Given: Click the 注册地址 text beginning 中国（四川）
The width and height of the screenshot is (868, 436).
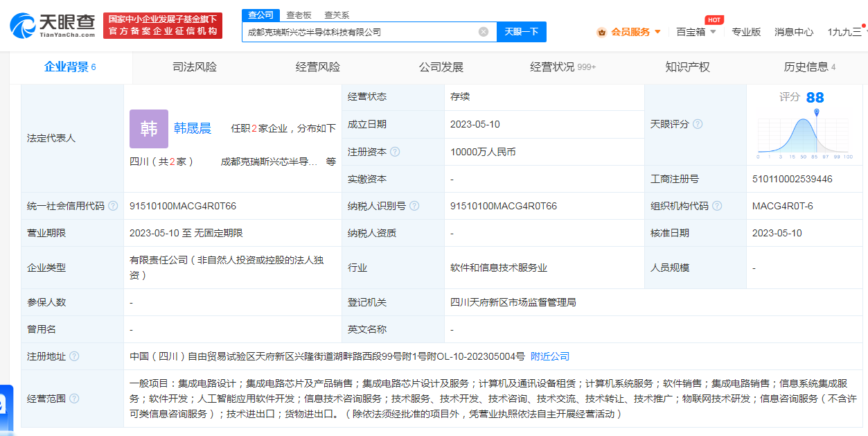Looking at the screenshot, I should [327, 356].
